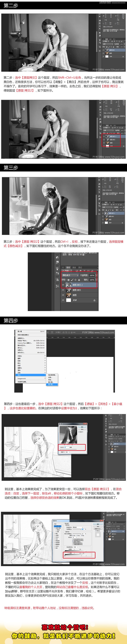Enable 斜面和浮雕 checkbox in the layer style list
127x644 pixels.
[x=55, y=528]
